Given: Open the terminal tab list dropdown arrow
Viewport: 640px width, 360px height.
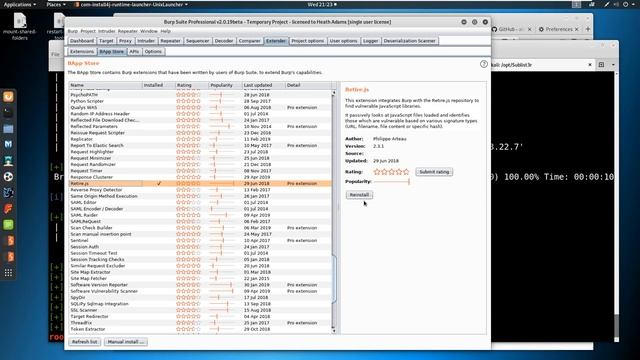Looking at the screenshot, I should [613, 64].
